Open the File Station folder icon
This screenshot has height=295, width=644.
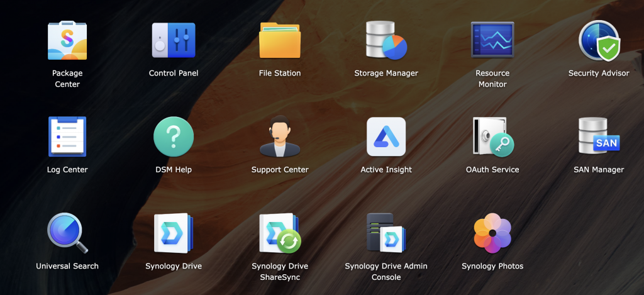[x=280, y=40]
